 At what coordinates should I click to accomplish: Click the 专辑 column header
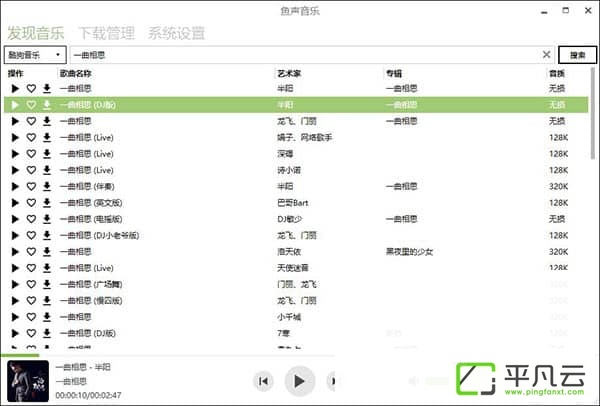click(394, 73)
